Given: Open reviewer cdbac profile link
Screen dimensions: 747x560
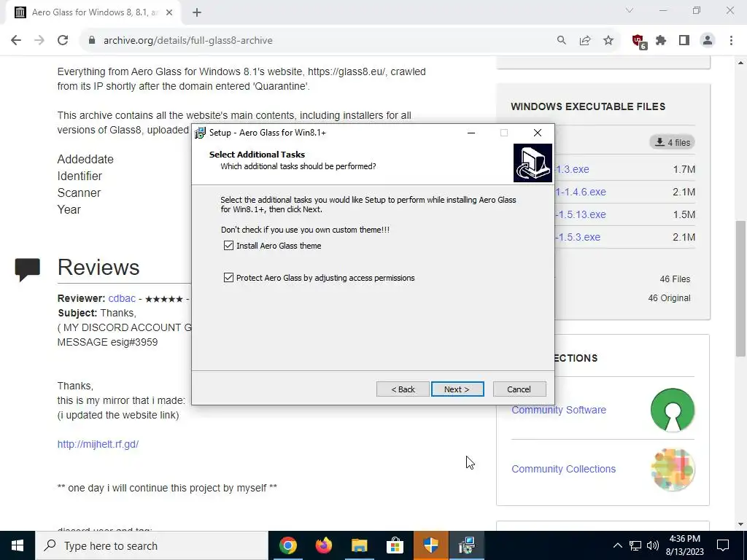Looking at the screenshot, I should point(122,298).
